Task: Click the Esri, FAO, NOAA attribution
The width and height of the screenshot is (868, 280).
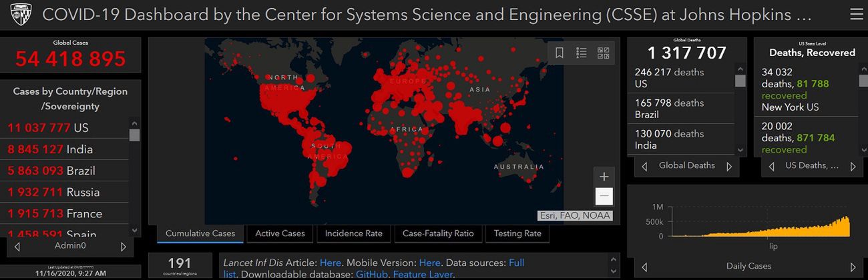Action: tap(574, 215)
